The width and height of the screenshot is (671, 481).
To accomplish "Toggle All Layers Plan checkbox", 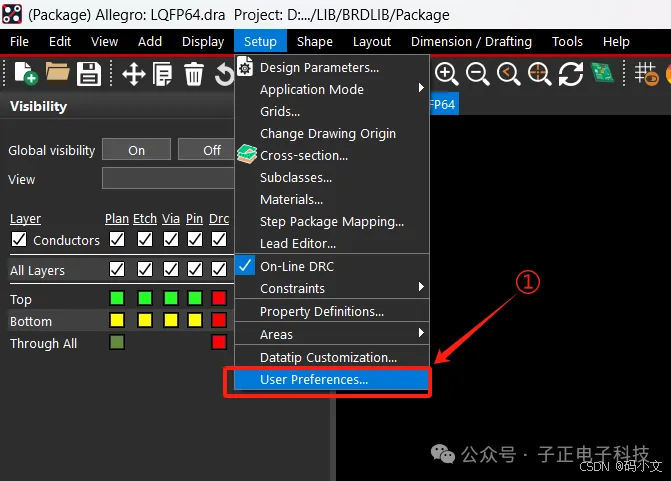I will pyautogui.click(x=117, y=269).
